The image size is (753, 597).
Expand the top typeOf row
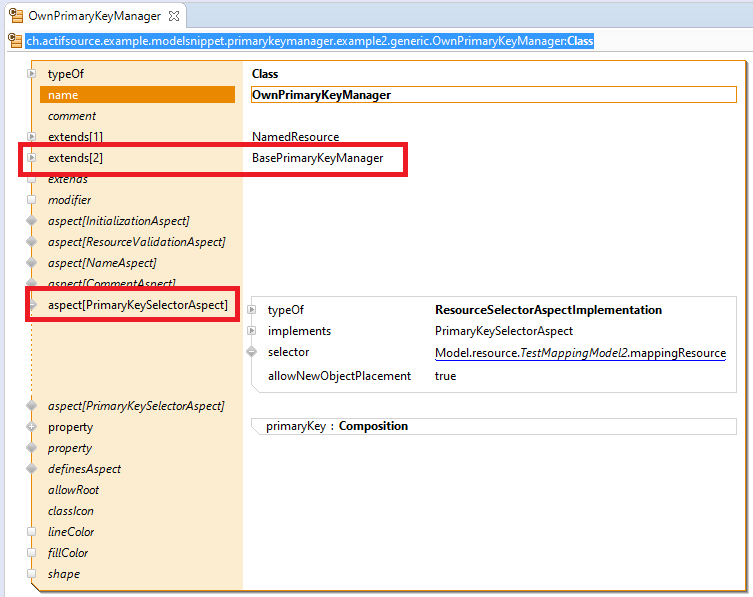32,74
